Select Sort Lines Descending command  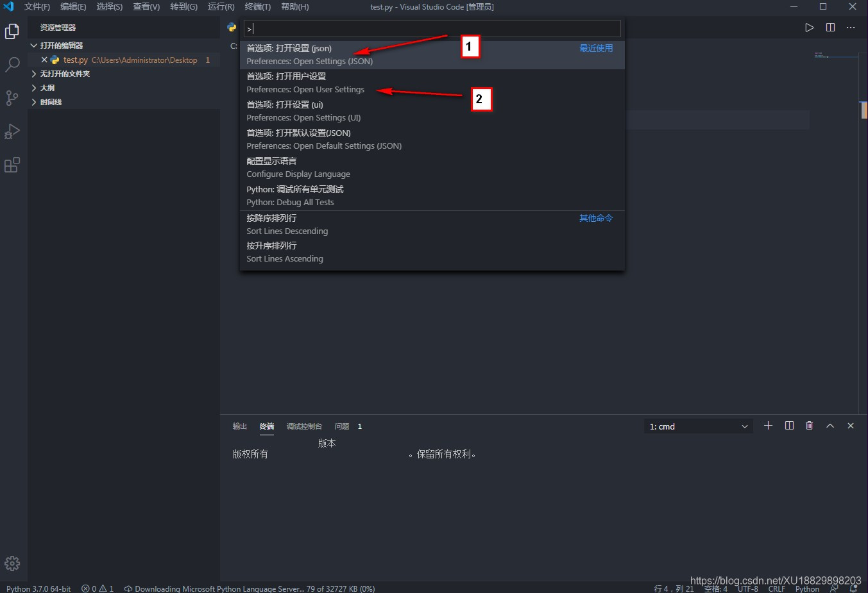(x=432, y=225)
